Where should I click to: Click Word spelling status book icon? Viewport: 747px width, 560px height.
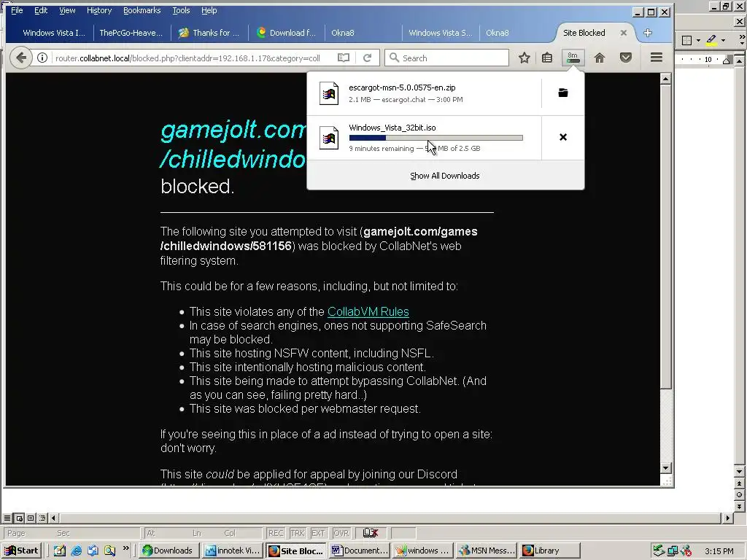(x=371, y=533)
